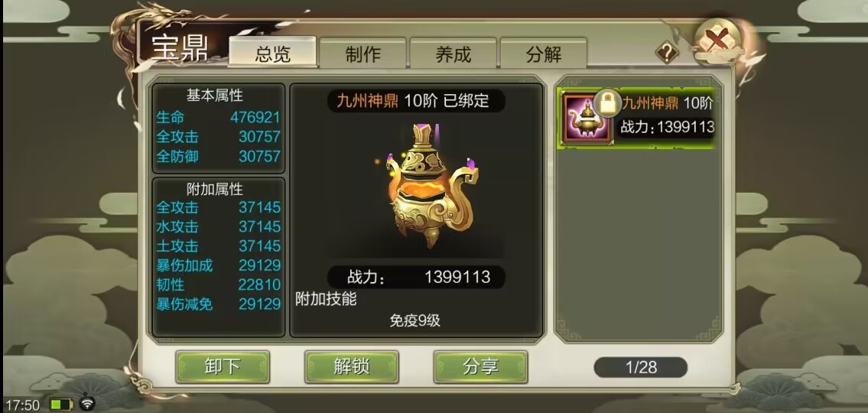Switch to the 养成 tab
This screenshot has width=868, height=413.
pyautogui.click(x=454, y=54)
